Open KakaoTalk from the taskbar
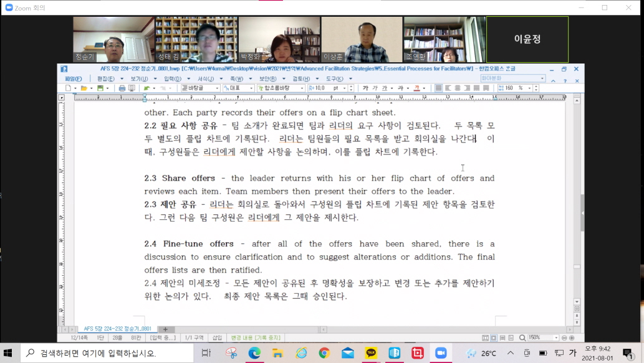Image resolution: width=644 pixels, height=363 pixels. [x=372, y=352]
